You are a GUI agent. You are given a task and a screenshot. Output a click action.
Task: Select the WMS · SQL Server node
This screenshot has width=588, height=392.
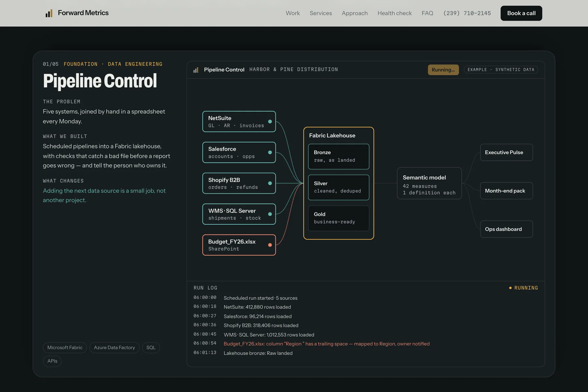[x=239, y=214]
